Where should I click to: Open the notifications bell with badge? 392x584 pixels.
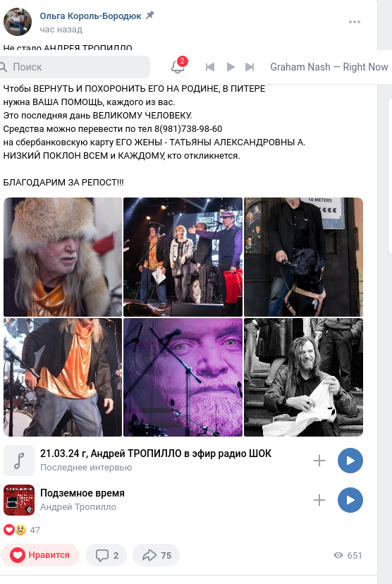(x=178, y=66)
